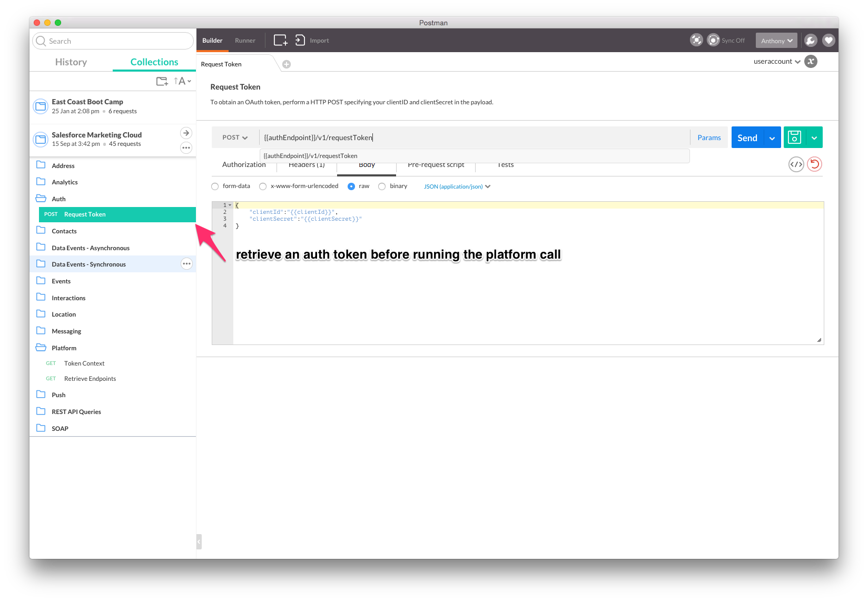Screen dimensions: 868x601
Task: Select the raw body radio button
Action: [351, 186]
